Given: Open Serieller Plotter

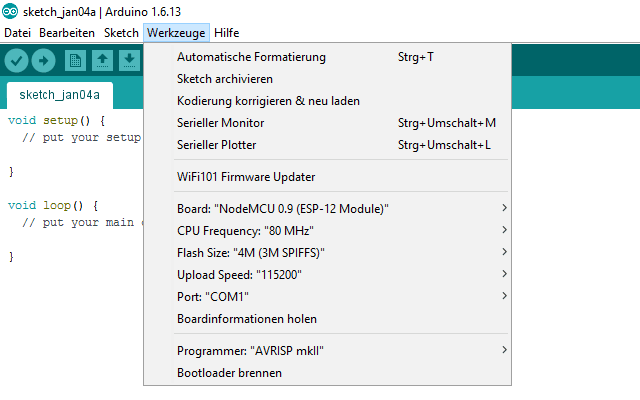Looking at the screenshot, I should click(327, 145).
